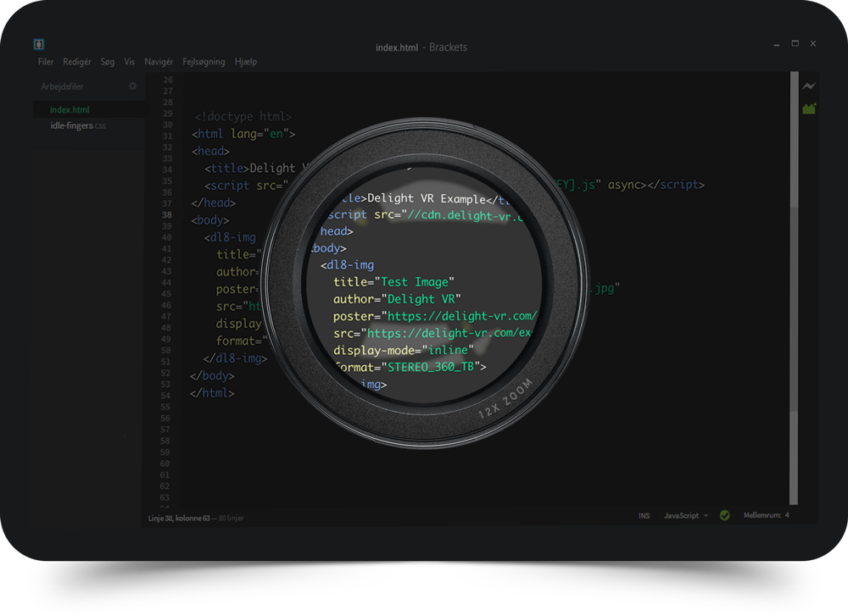The image size is (848, 616).
Task: Open the JavaScript language mode dropdown
Action: pos(685,515)
